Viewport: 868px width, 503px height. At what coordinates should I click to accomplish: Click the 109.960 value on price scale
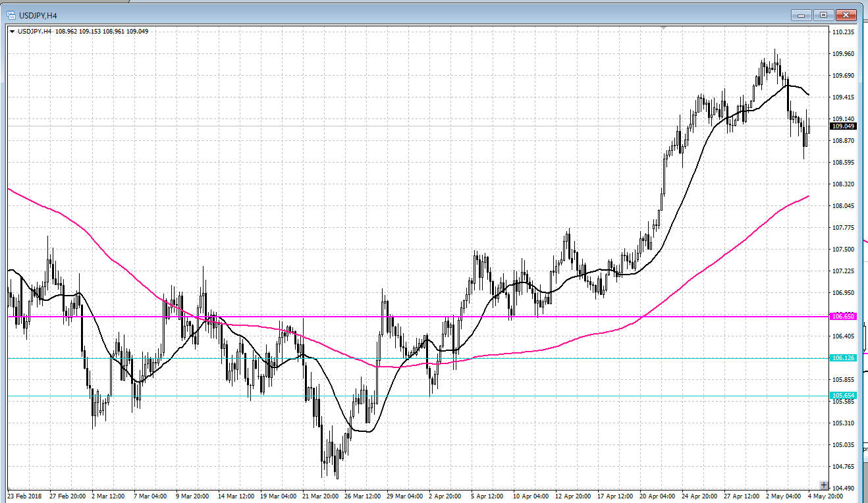844,54
